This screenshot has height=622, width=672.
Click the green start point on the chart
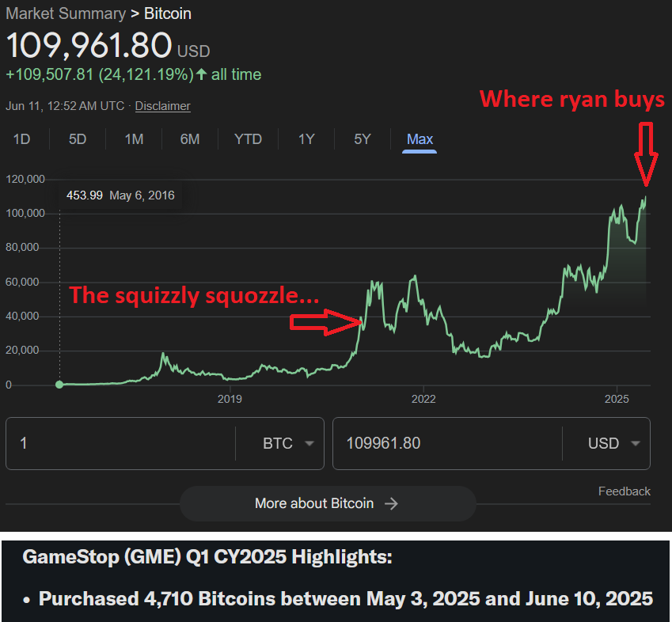(59, 385)
